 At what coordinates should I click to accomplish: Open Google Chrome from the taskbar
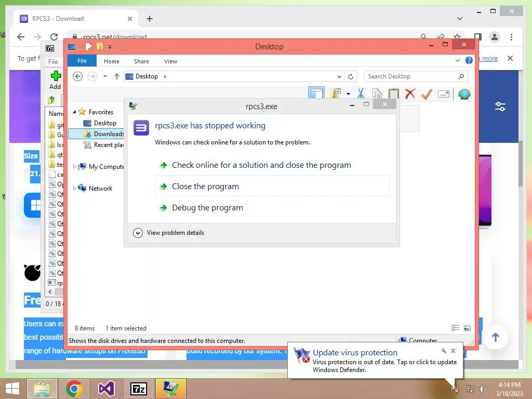tap(74, 389)
